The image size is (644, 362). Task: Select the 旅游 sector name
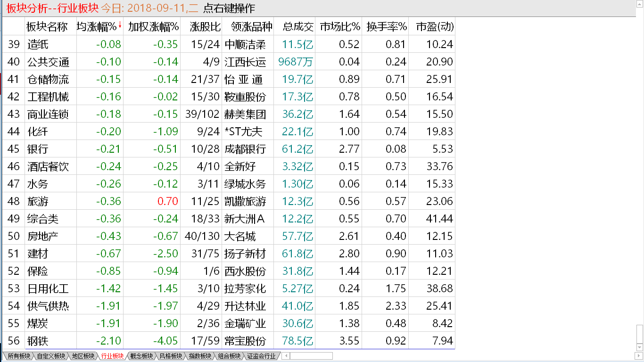coord(38,201)
